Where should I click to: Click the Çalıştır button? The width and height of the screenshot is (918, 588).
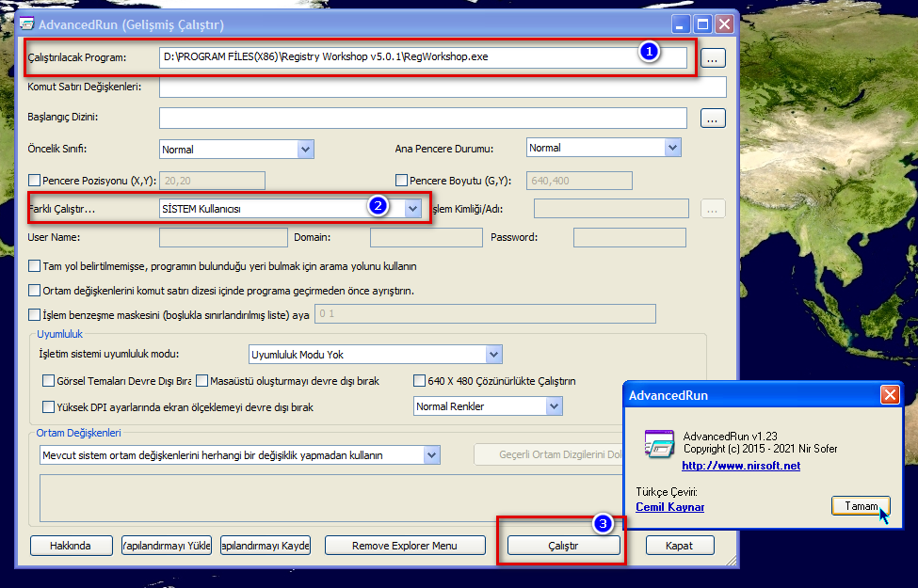[x=563, y=546]
